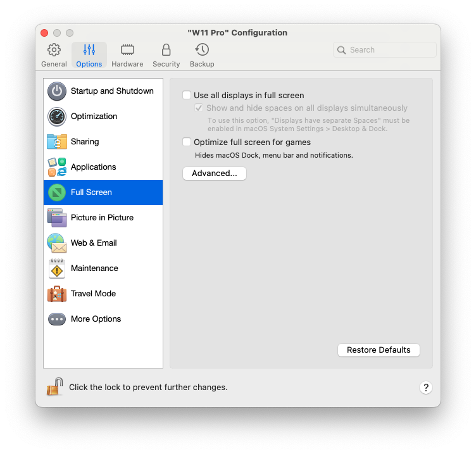
Task: Click the padlock to prevent changes
Action: (54, 387)
